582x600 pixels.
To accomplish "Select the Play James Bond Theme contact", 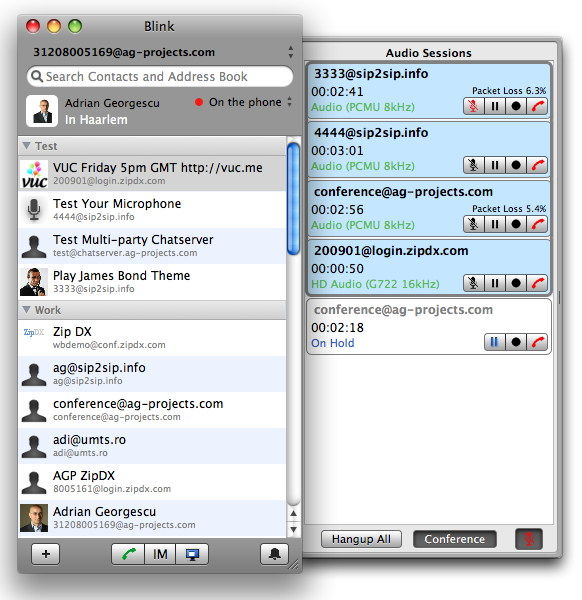I will point(152,282).
